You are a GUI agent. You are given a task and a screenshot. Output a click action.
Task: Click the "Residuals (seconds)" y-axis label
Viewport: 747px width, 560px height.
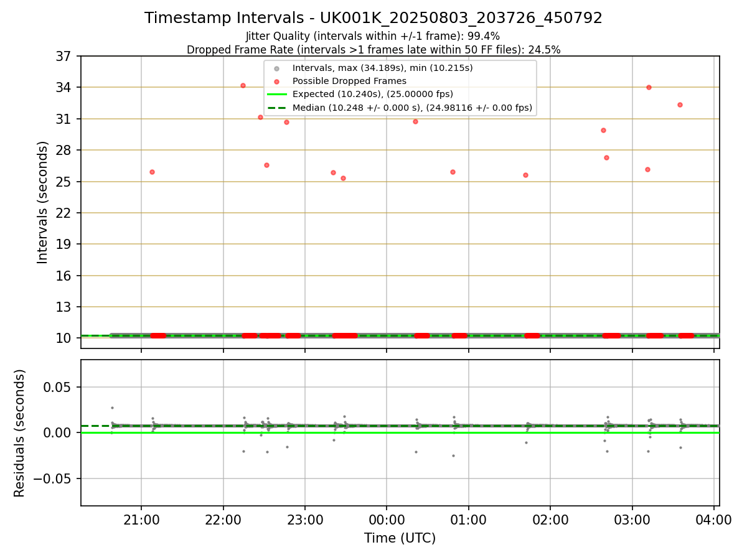(x=20, y=433)
